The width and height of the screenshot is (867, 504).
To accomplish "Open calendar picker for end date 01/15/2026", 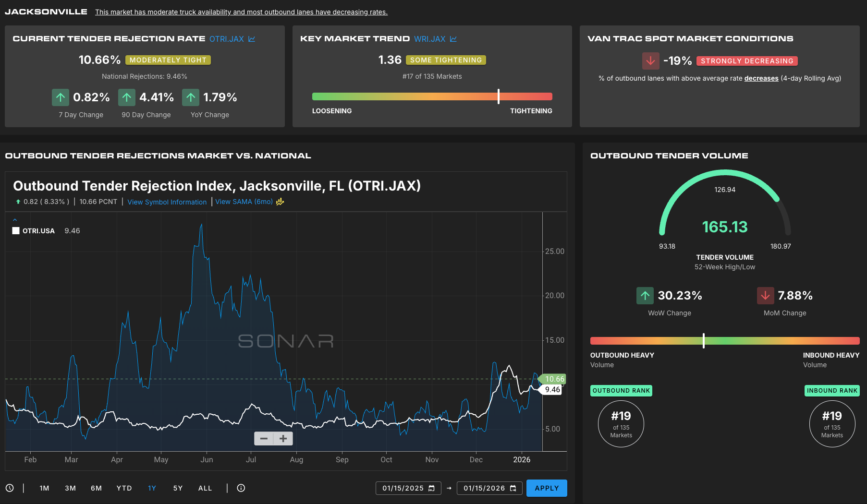I will (x=513, y=488).
